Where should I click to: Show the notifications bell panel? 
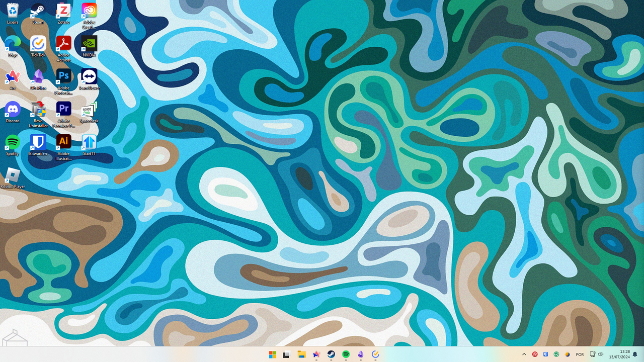[635, 354]
